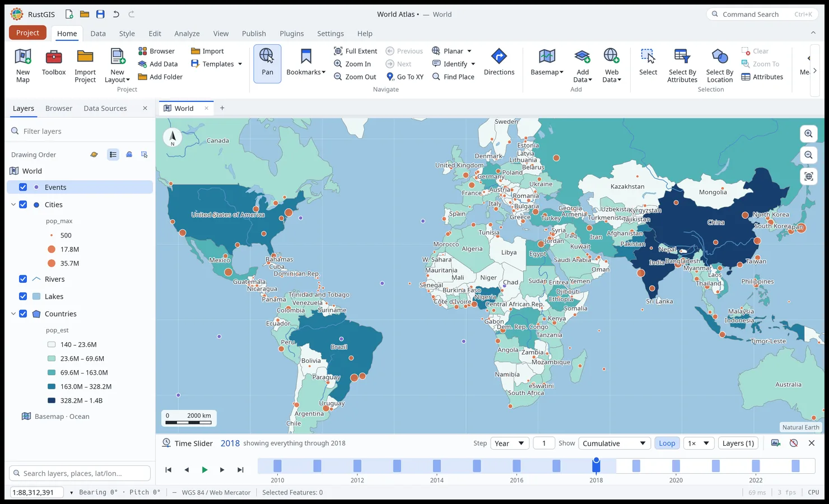Toggle the Rivers layer checkbox
The image size is (829, 504).
coord(23,279)
